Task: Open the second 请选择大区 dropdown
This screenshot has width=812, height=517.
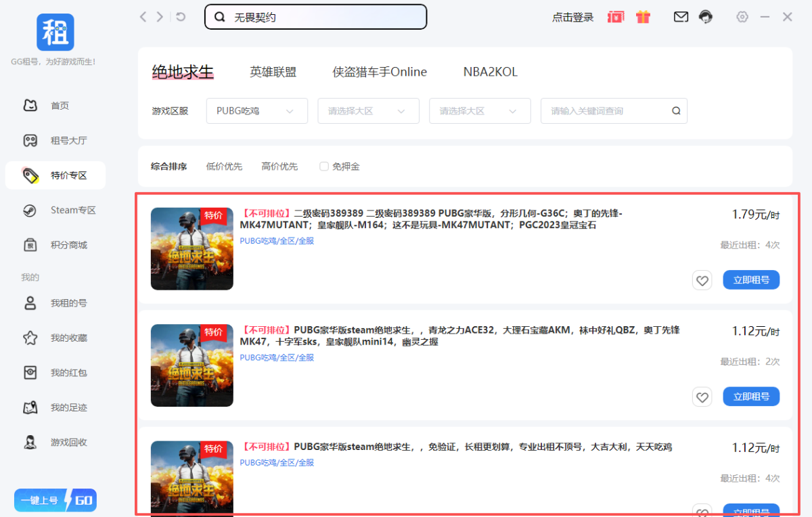Action: point(480,111)
